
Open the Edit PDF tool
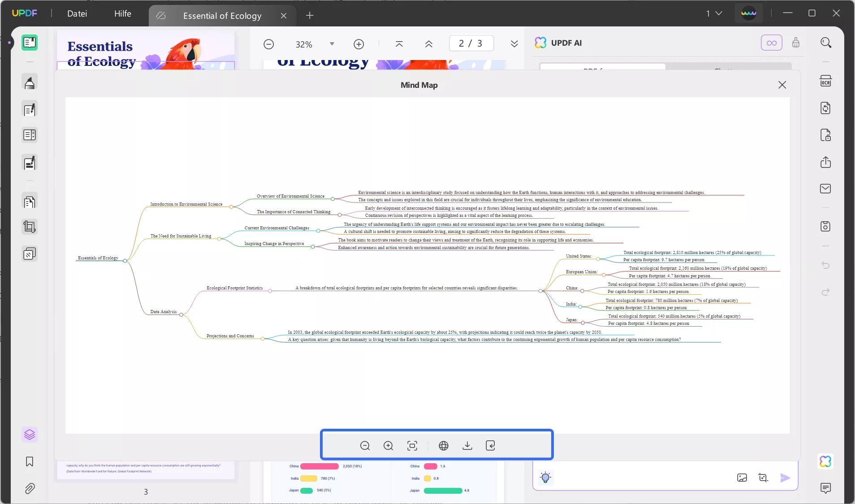tap(30, 109)
